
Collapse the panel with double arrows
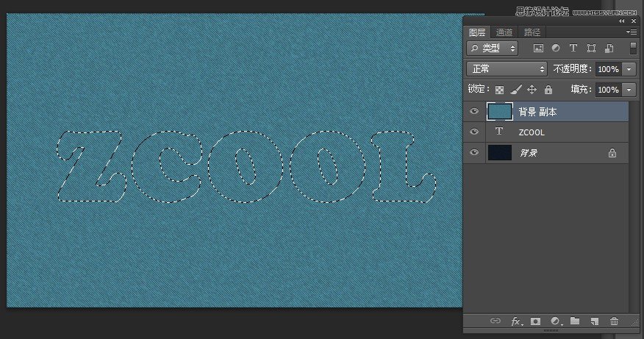622,21
